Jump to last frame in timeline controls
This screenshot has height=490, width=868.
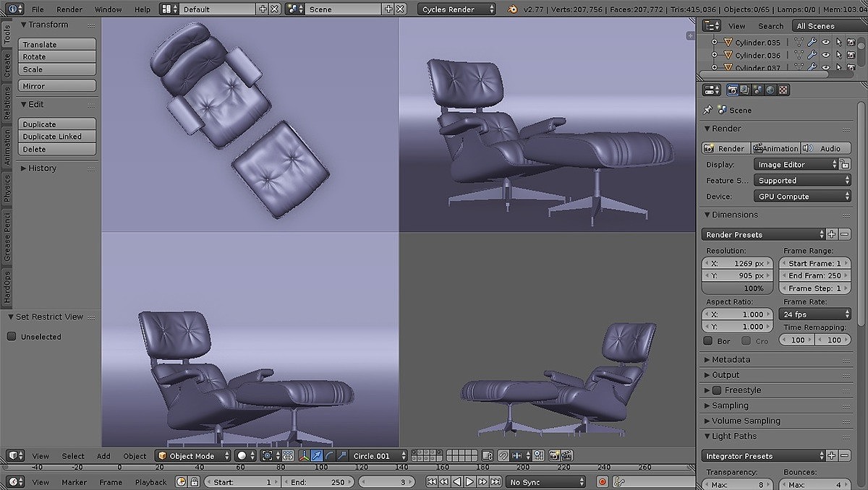(495, 482)
